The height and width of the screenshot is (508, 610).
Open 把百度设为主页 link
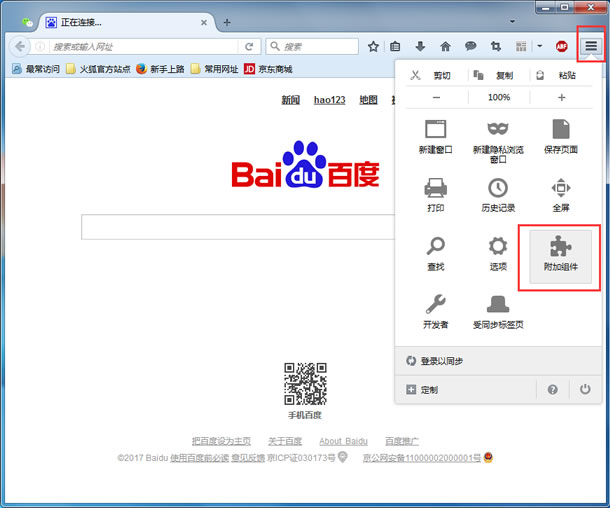point(221,441)
